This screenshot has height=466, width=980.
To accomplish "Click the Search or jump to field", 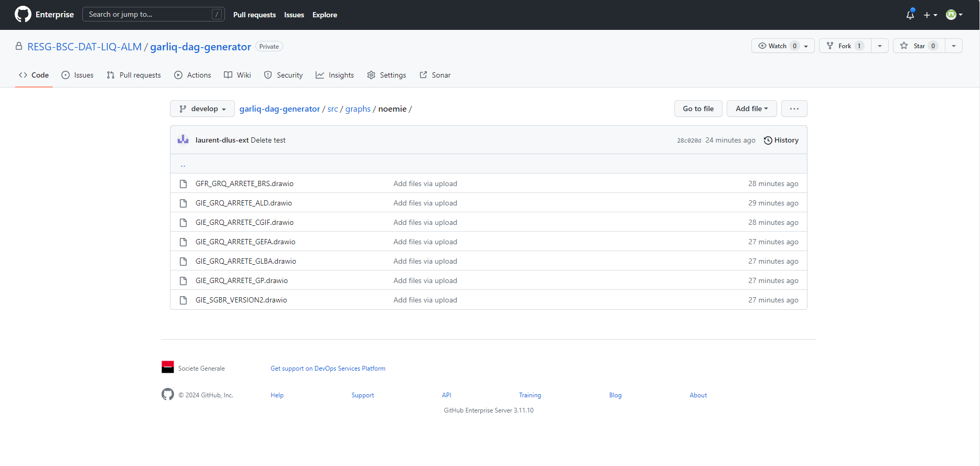I will tap(154, 14).
